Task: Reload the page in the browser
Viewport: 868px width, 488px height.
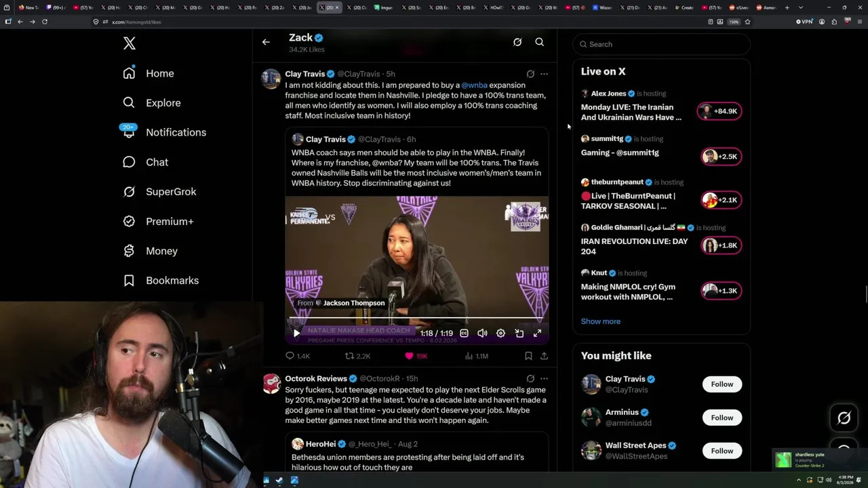Action: tap(45, 22)
